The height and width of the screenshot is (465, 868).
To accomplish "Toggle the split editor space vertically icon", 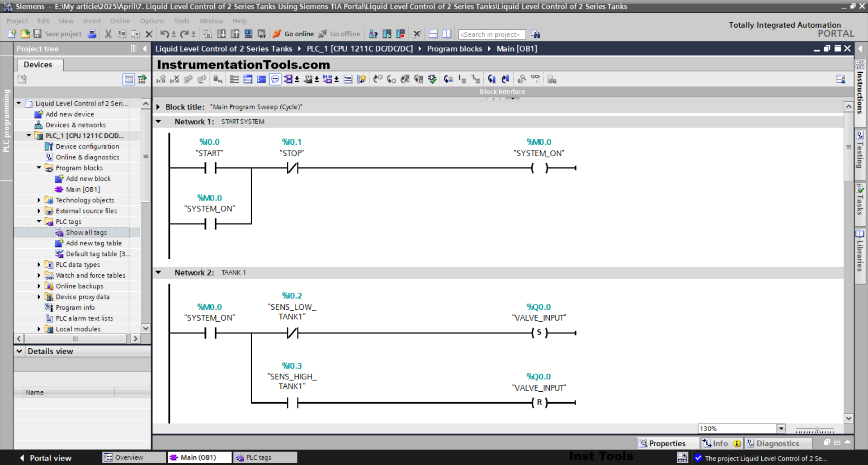I will (x=447, y=33).
